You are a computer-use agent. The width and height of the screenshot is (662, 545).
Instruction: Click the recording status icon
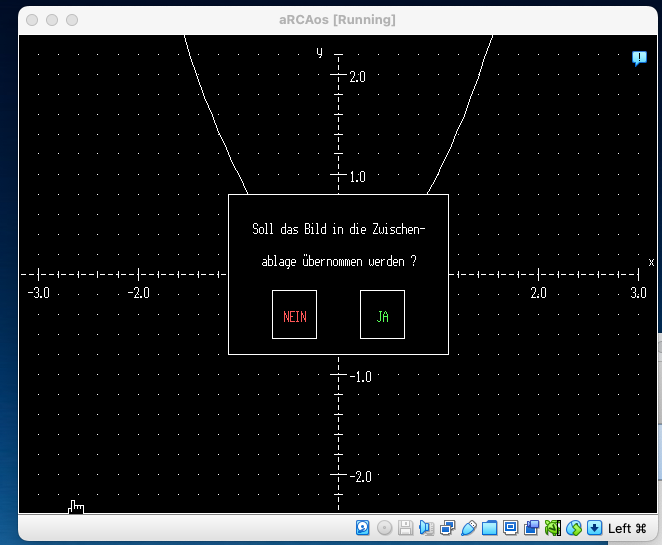click(x=531, y=527)
